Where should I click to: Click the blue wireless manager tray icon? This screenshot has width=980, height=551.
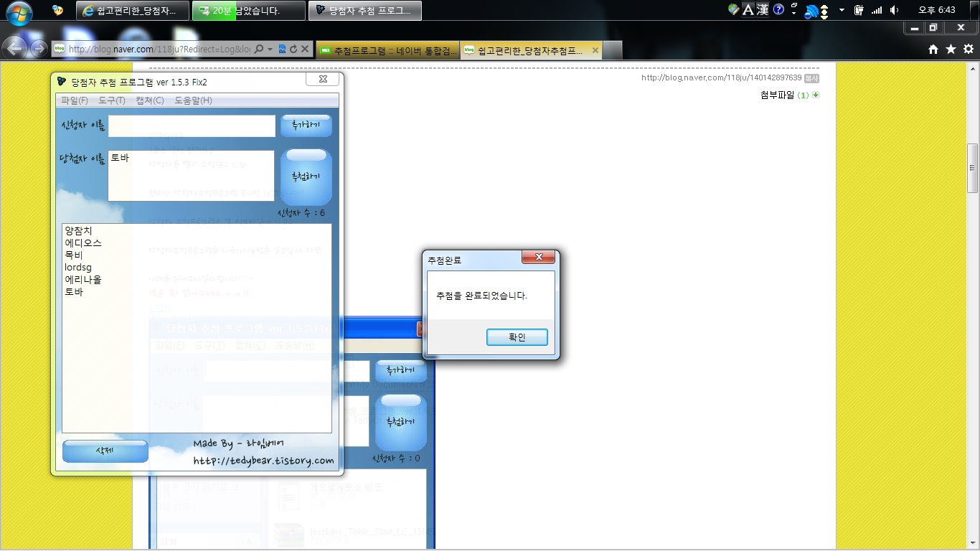[812, 11]
